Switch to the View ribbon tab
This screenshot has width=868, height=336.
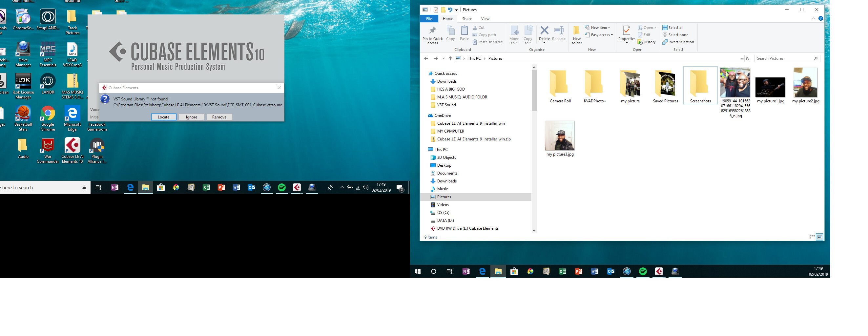tap(485, 18)
